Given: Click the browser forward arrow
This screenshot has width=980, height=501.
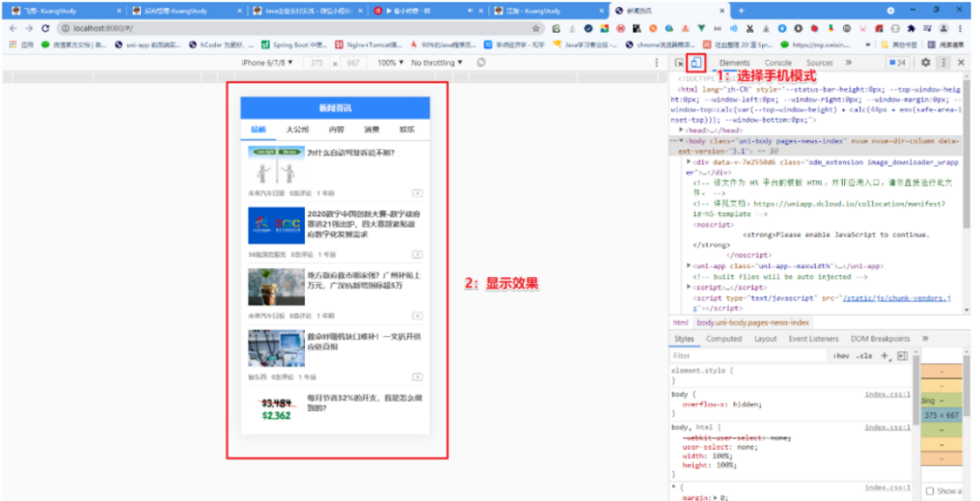Looking at the screenshot, I should [x=29, y=28].
